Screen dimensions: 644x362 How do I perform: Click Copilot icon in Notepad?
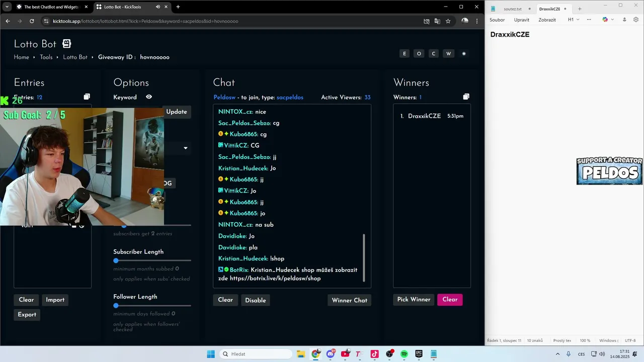[605, 20]
